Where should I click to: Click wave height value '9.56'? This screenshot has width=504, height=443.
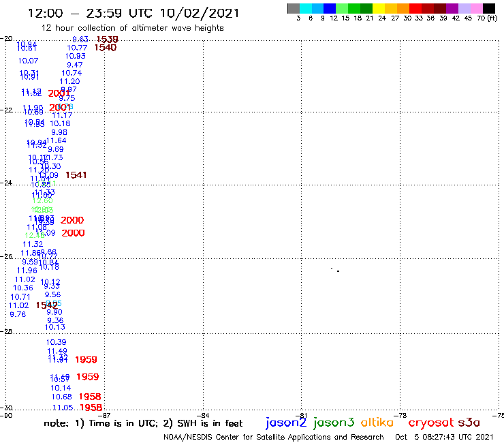click(x=52, y=294)
